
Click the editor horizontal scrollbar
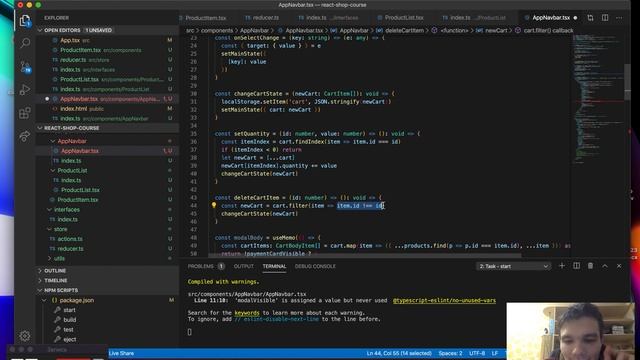[365, 256]
